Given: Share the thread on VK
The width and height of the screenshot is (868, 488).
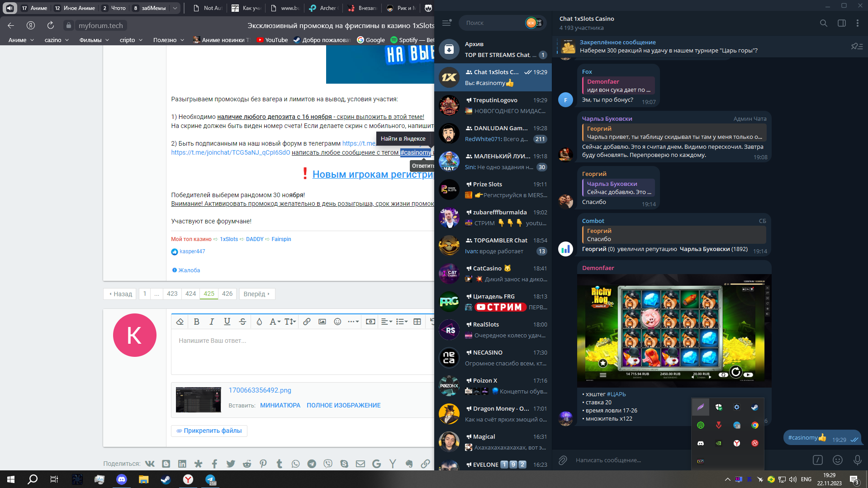Looking at the screenshot, I should click(150, 464).
